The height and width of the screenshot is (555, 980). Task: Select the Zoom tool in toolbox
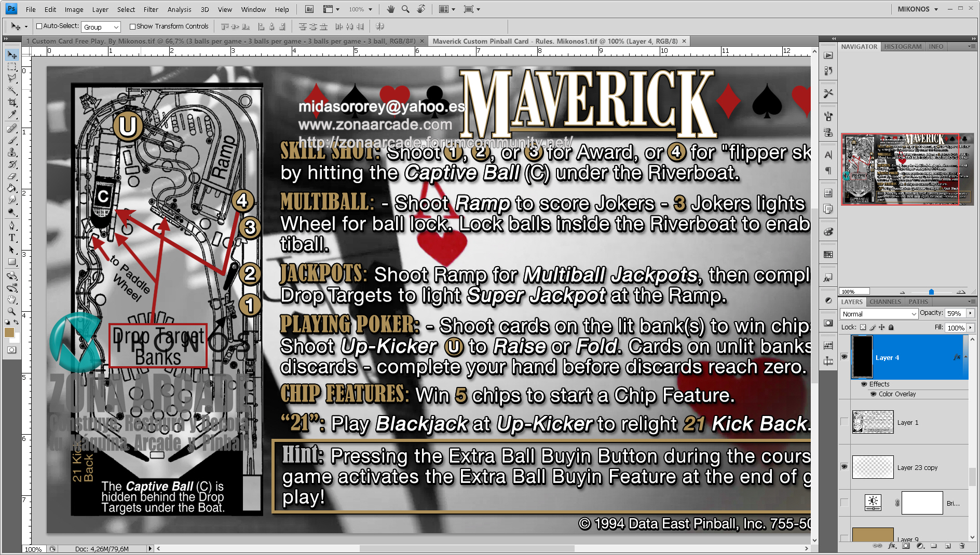point(11,311)
